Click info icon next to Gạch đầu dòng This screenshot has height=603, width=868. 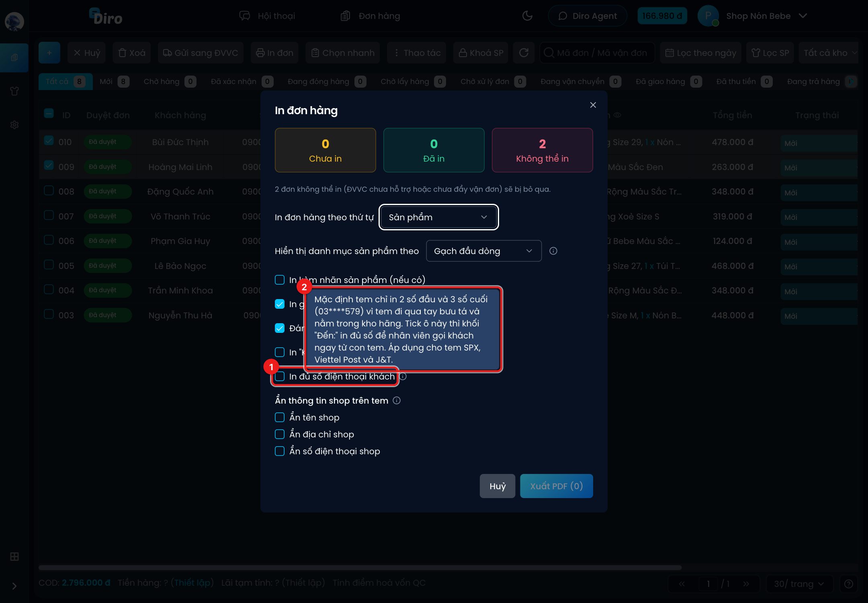(x=553, y=251)
